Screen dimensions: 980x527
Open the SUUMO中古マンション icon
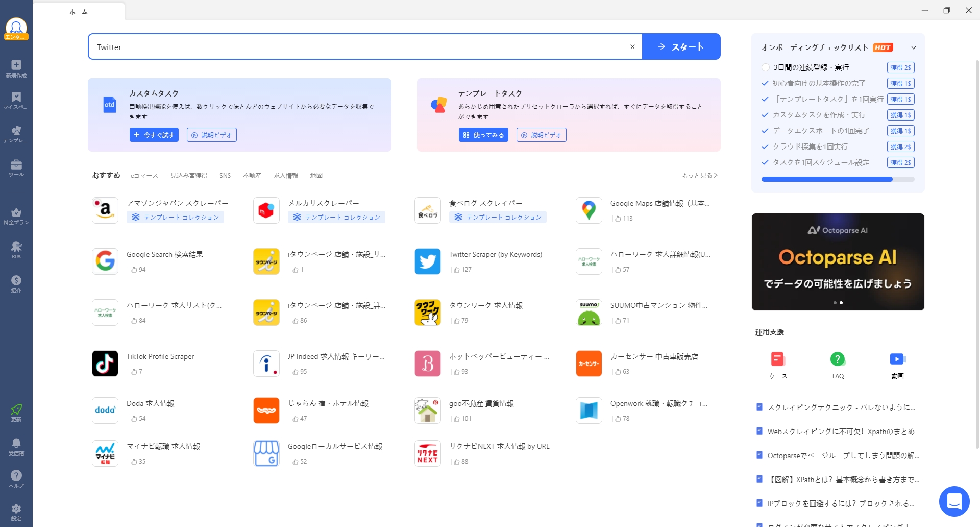tap(589, 313)
